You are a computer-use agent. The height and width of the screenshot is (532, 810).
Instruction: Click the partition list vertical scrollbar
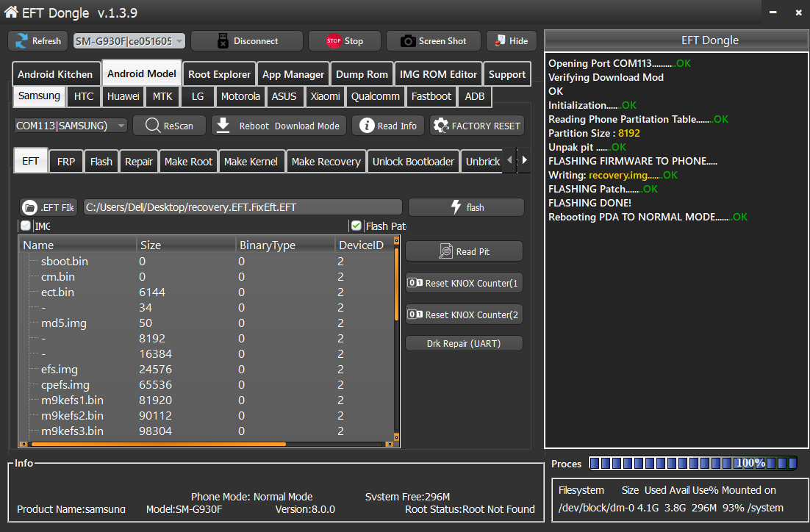[396, 338]
